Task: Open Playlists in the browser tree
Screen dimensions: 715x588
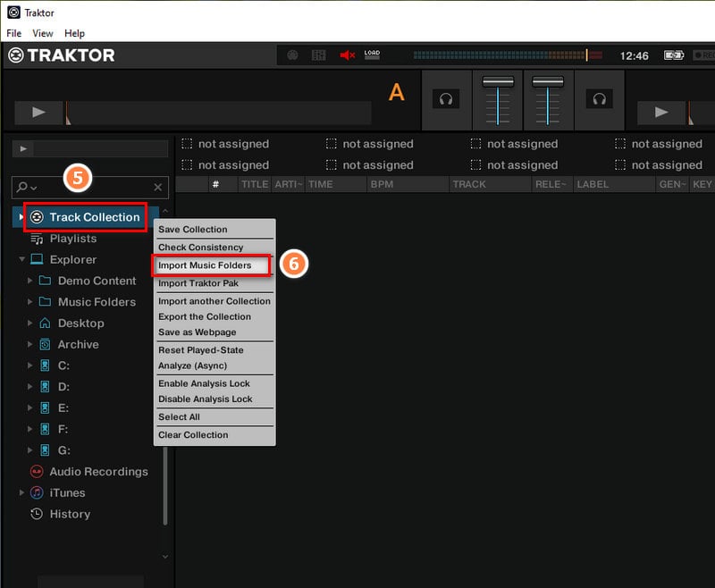Action: coord(73,239)
